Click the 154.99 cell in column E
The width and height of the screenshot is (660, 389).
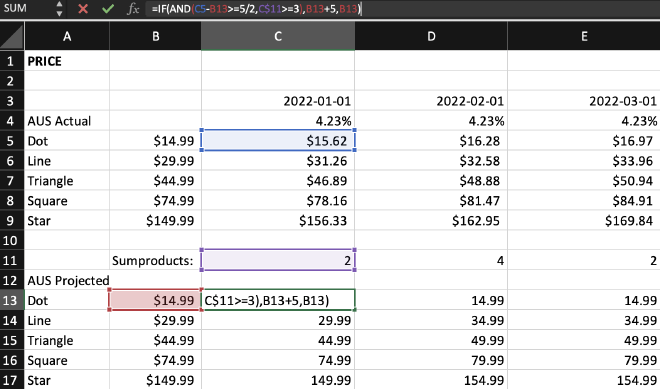[584, 380]
